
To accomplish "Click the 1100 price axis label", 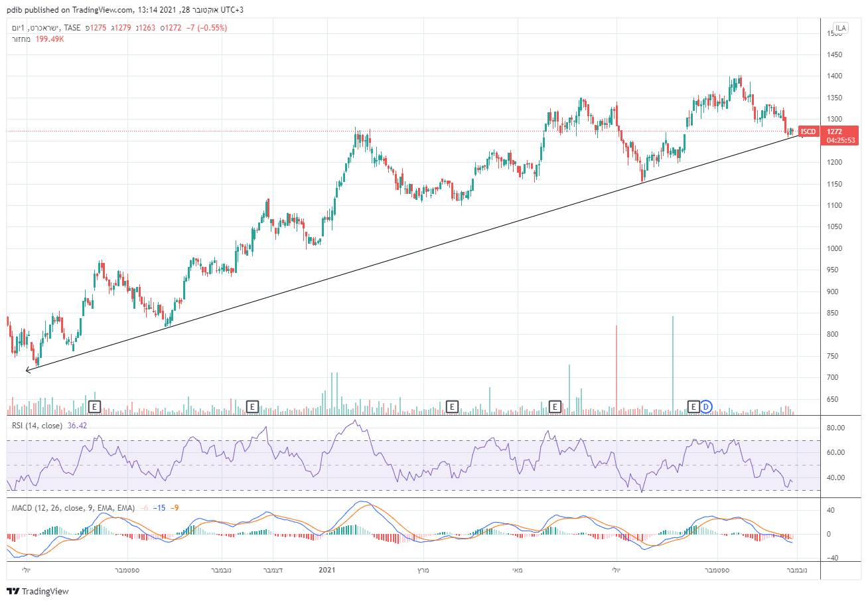I will tap(834, 205).
